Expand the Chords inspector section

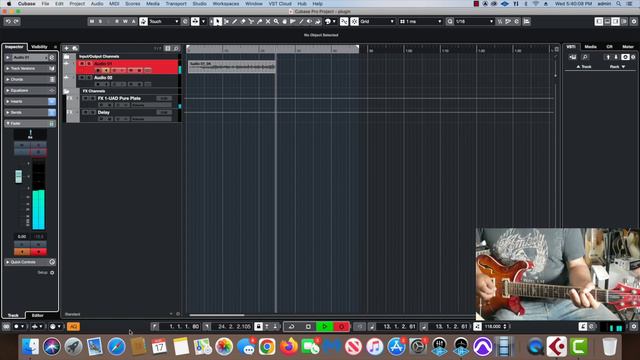point(30,80)
